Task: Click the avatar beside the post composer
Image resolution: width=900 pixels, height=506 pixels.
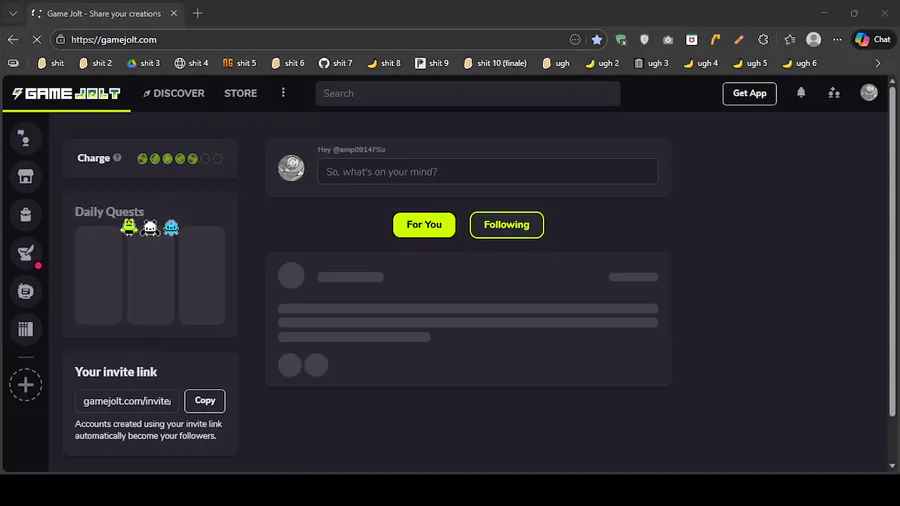Action: tap(291, 168)
